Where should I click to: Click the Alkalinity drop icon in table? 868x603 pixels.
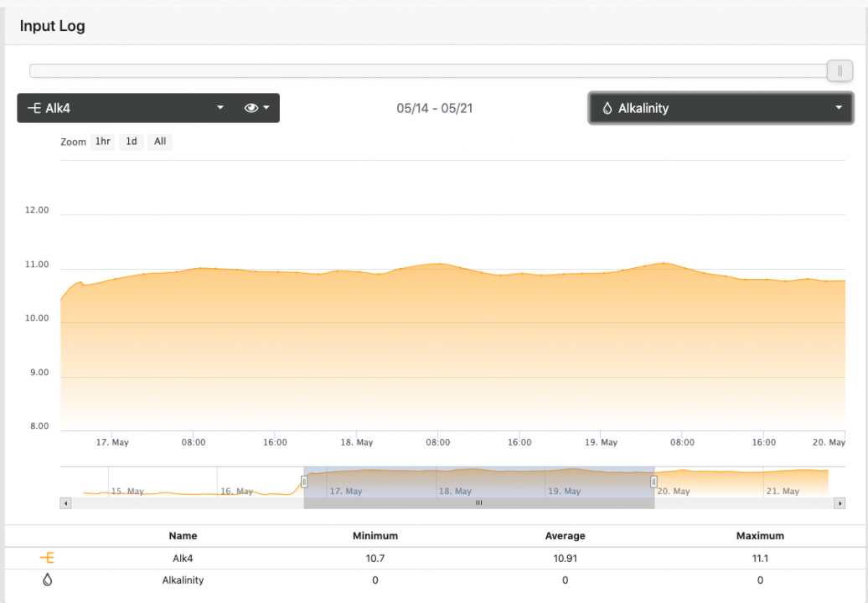click(48, 580)
